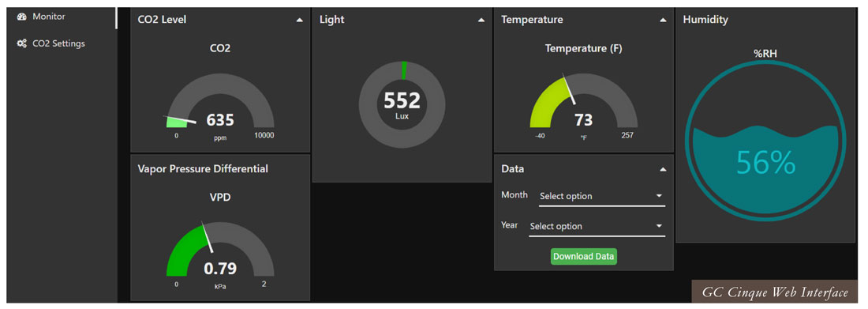This screenshot has height=309, width=868.
Task: Click the Vapor Pressure Differential panel title
Action: [x=203, y=168]
